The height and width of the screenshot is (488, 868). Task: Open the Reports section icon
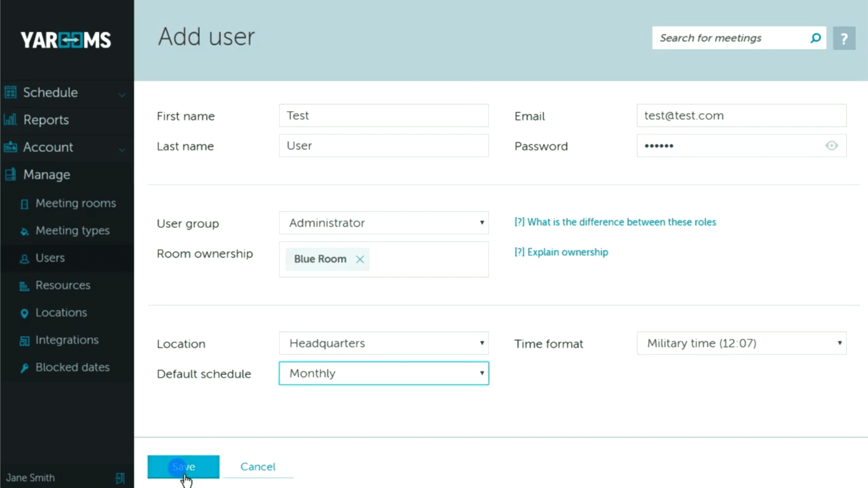tap(10, 120)
